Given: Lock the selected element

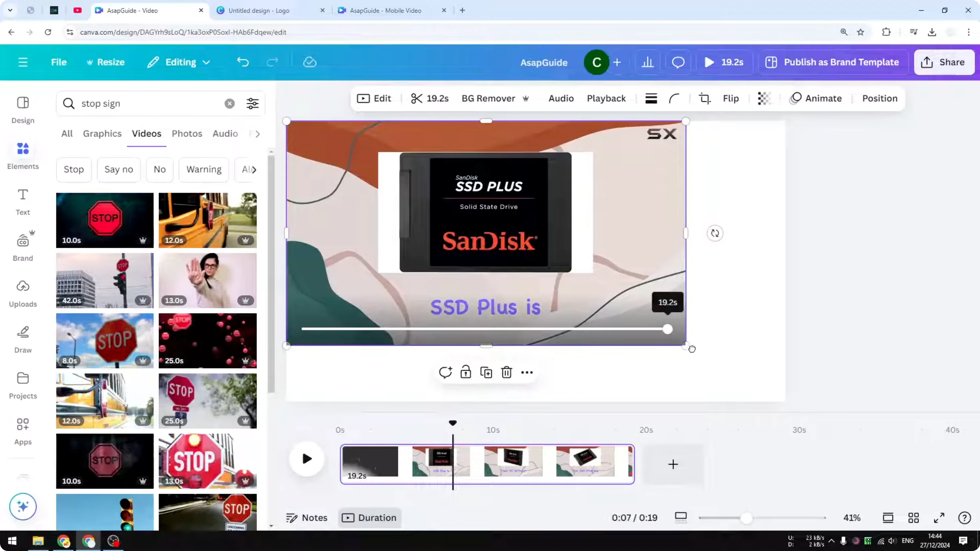Looking at the screenshot, I should [x=466, y=372].
